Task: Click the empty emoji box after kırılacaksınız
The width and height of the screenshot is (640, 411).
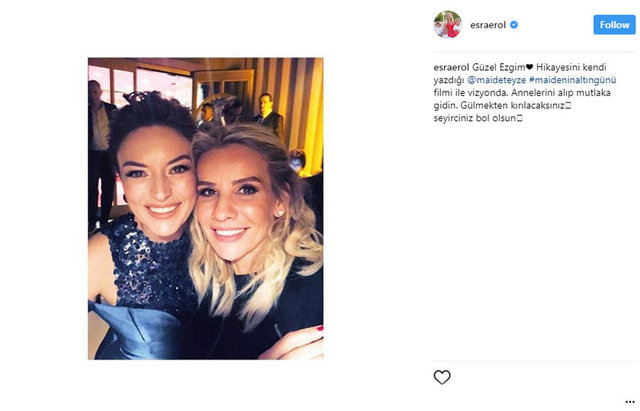Action: 568,106
